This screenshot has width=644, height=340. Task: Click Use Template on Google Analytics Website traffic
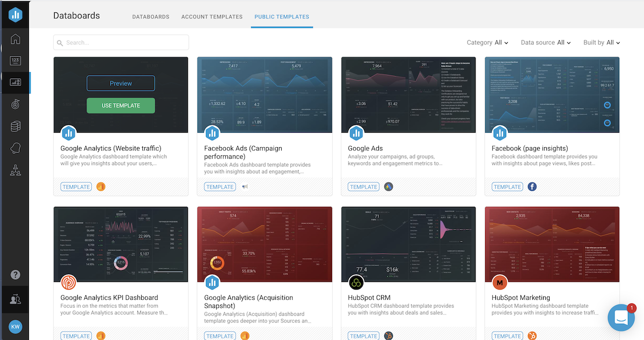coord(121,105)
